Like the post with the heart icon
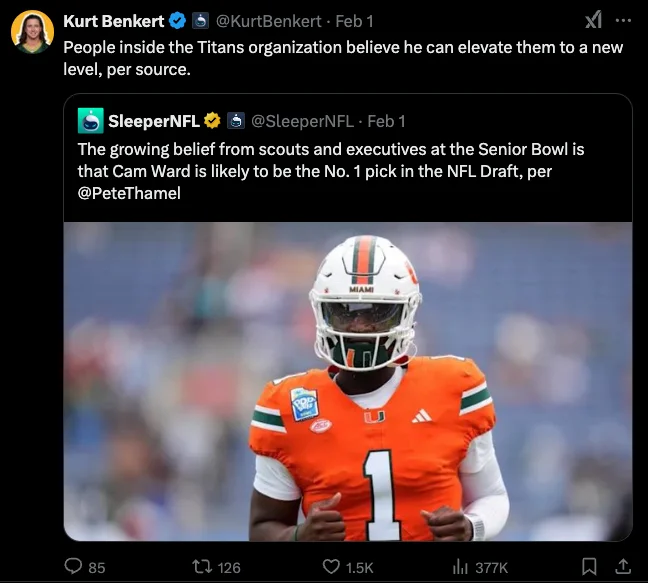Screen dimensions: 648x583 [332, 567]
